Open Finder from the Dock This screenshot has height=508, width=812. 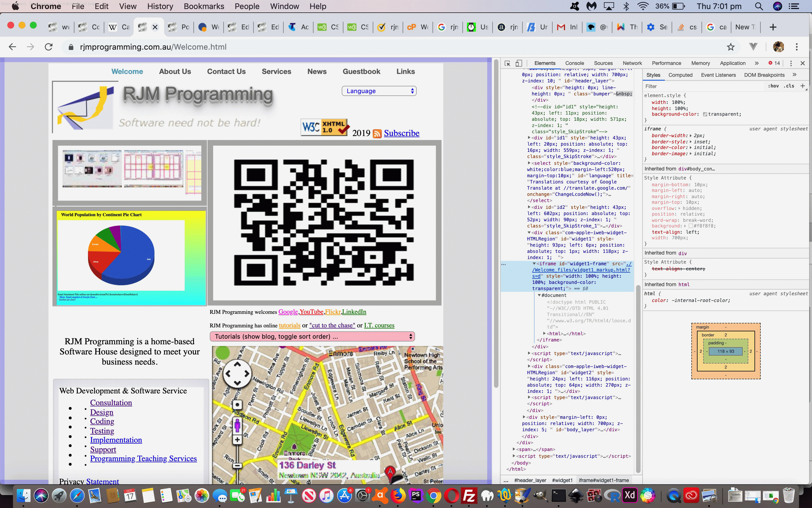(23, 496)
